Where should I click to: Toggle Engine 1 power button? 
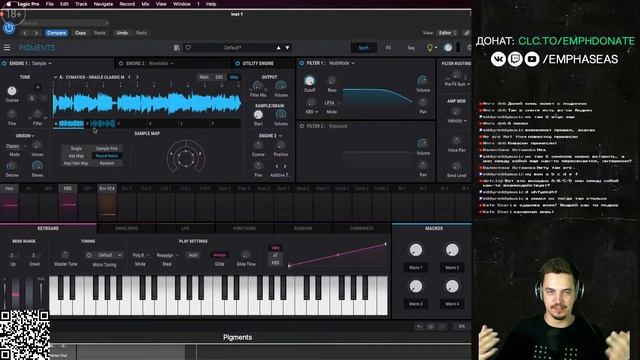tap(4, 63)
